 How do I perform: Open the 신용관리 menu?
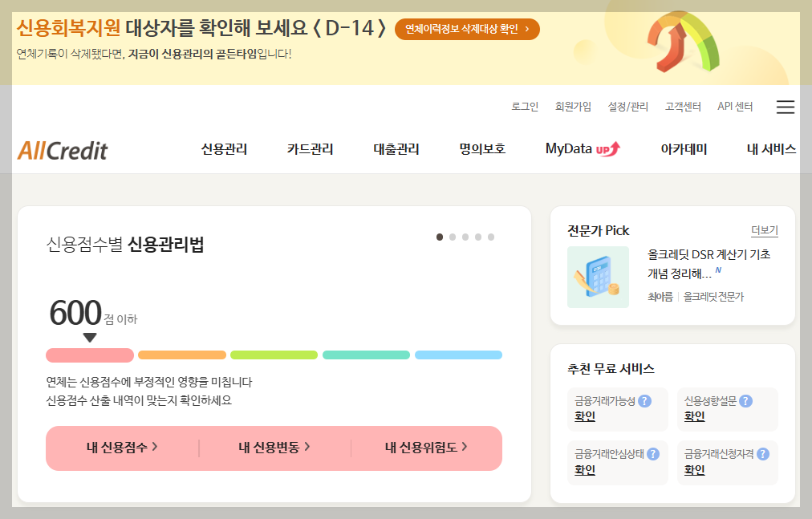(x=224, y=149)
